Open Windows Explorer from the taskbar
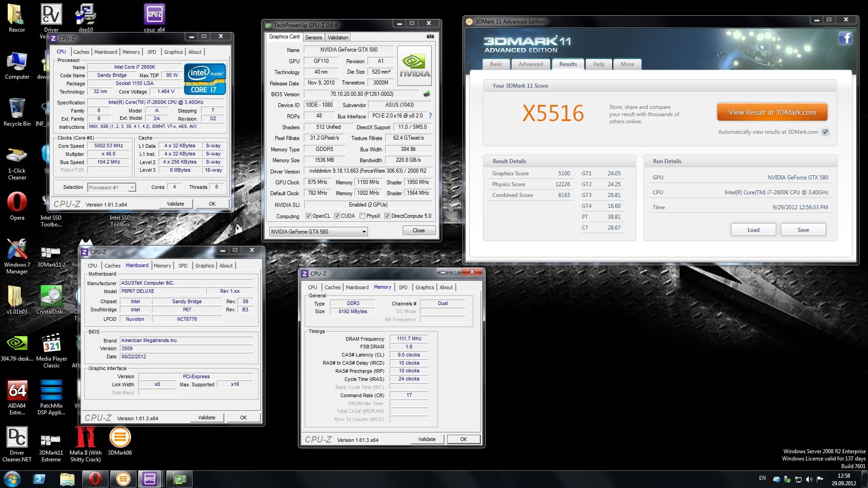868x488 pixels. point(67,479)
